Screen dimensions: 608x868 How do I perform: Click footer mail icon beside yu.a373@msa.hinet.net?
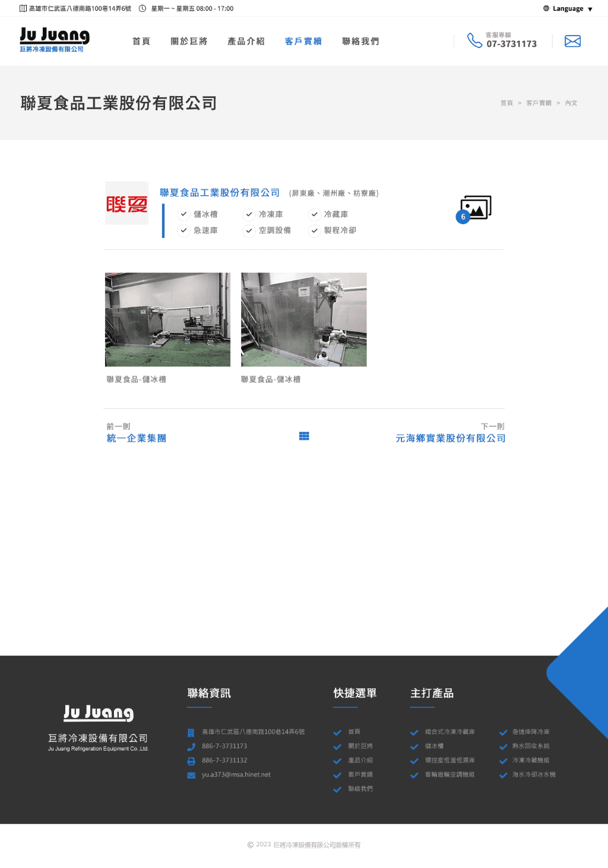[191, 775]
